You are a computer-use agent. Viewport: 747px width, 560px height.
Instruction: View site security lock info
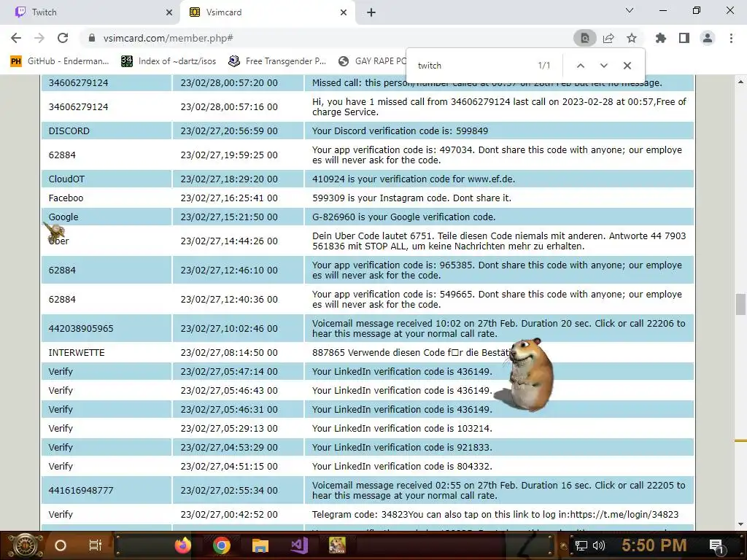[92, 38]
